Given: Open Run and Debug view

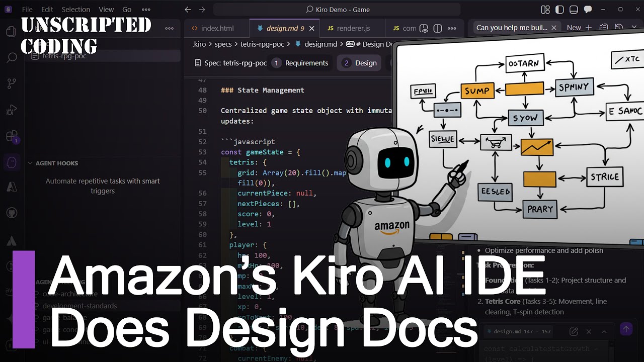Looking at the screenshot, I should pos(11,110).
